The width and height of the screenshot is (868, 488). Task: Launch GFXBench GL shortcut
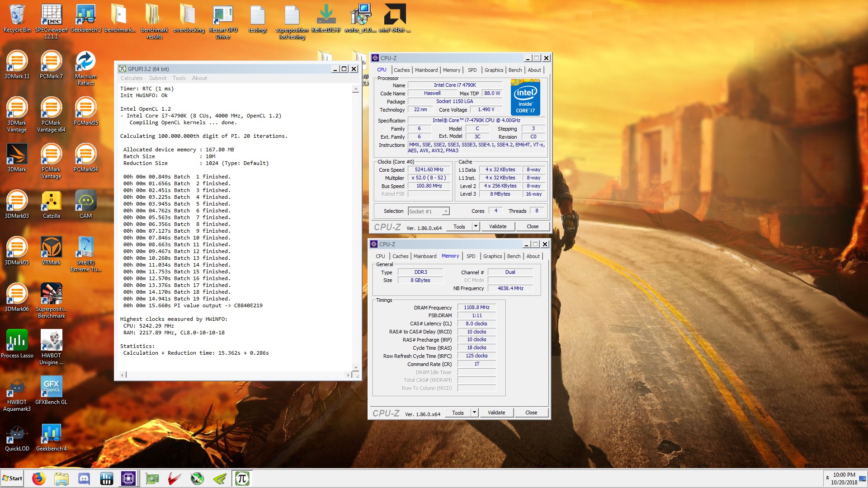pyautogui.click(x=51, y=390)
